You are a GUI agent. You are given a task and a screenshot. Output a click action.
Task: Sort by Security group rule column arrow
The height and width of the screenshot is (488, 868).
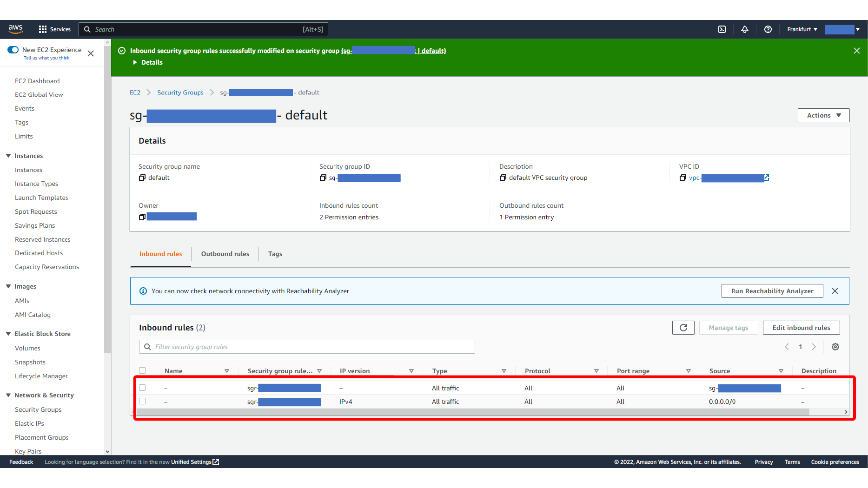pos(319,371)
